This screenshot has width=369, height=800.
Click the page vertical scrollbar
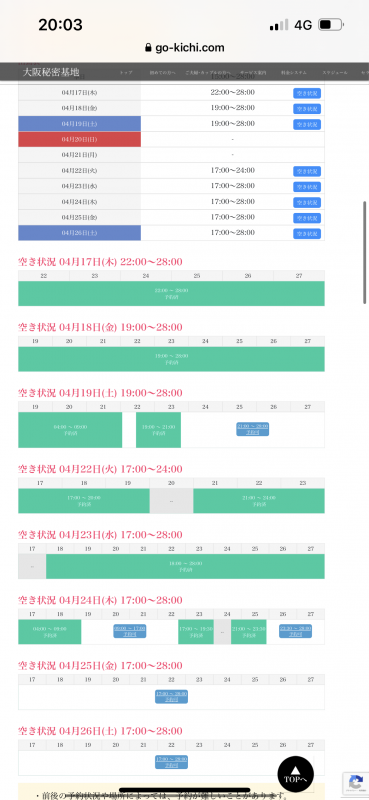[365, 253]
